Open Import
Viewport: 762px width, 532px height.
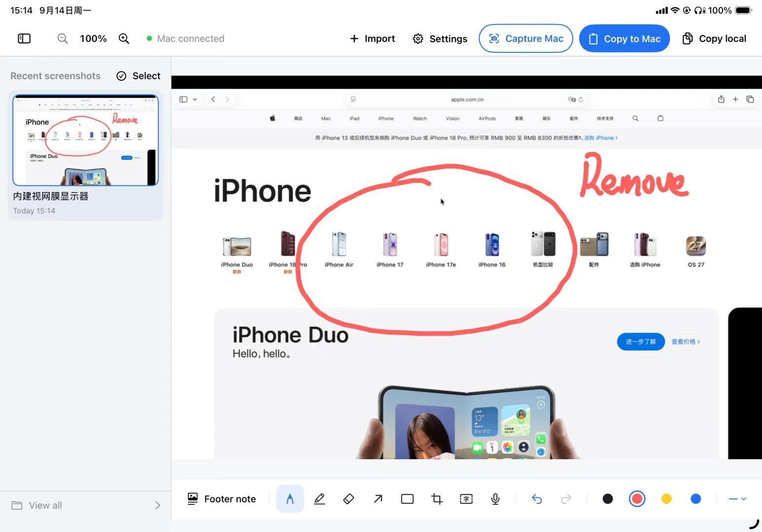pyautogui.click(x=372, y=38)
